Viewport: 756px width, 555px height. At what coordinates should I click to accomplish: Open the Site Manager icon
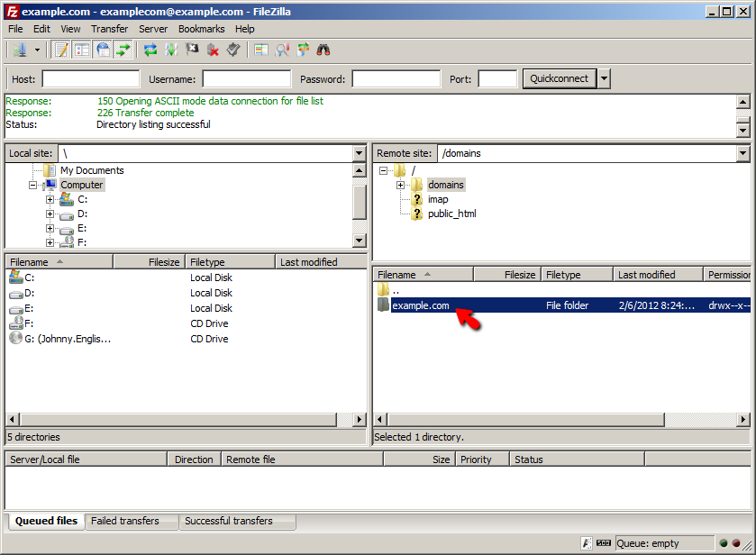(x=19, y=50)
